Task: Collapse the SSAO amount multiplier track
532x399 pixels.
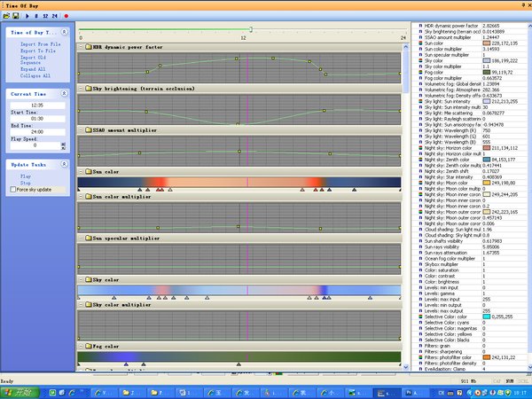Action: (x=82, y=129)
